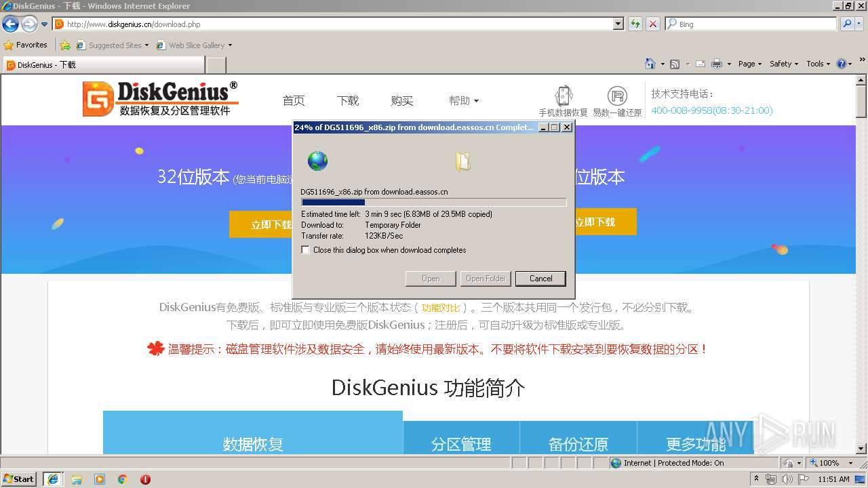Select the DiskGenius browser tab

coord(104,65)
